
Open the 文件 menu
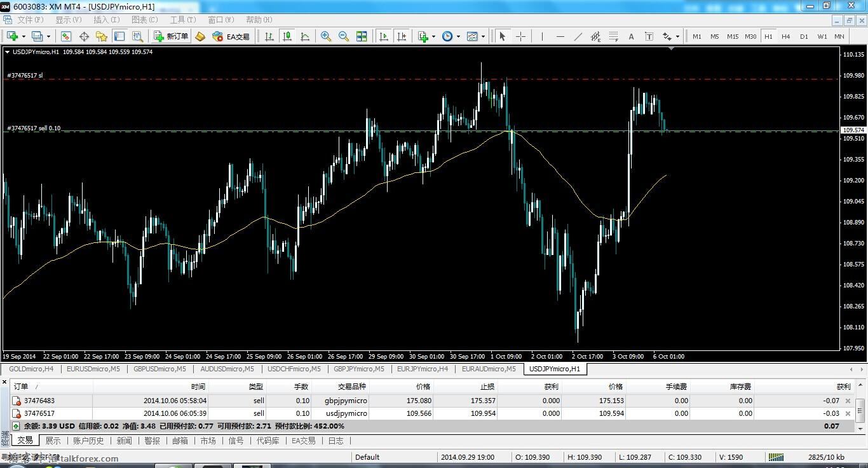click(x=30, y=20)
